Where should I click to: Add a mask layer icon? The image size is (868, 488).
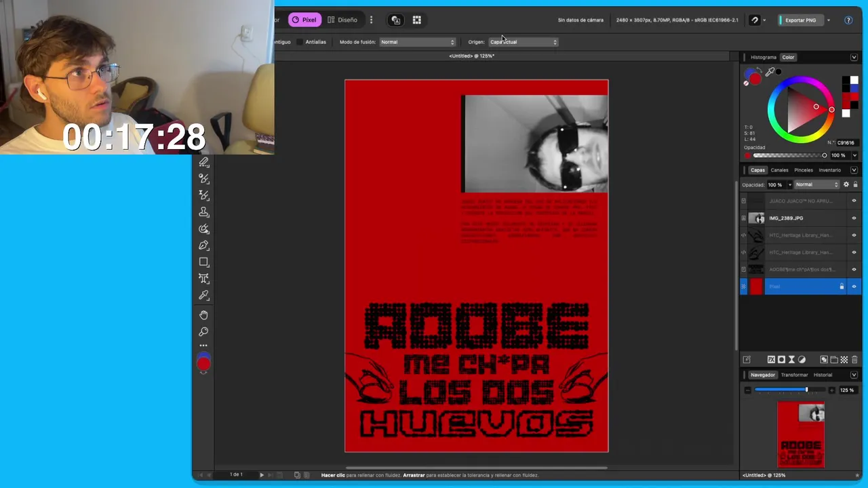click(781, 360)
